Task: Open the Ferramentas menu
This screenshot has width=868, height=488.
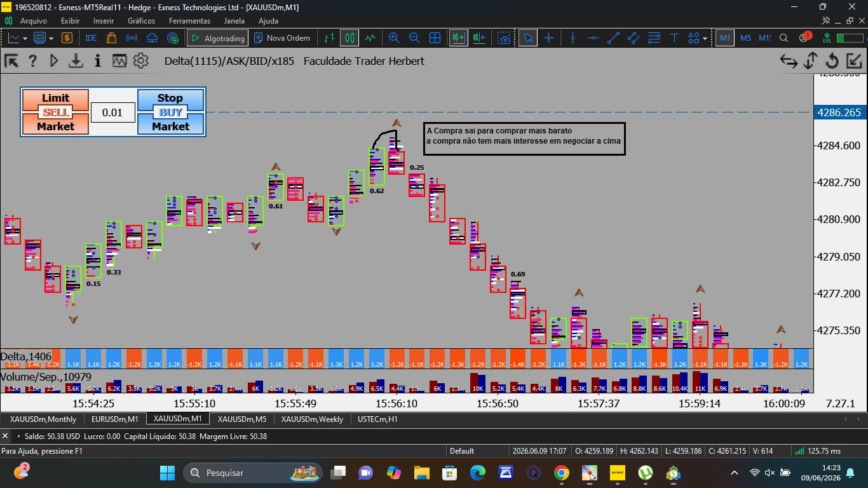Action: pos(189,21)
